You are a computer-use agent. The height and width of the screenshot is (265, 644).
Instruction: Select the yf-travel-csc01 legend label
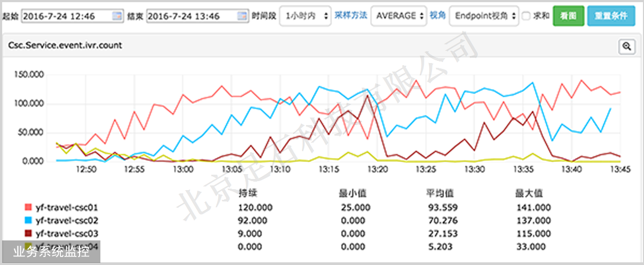coord(66,207)
